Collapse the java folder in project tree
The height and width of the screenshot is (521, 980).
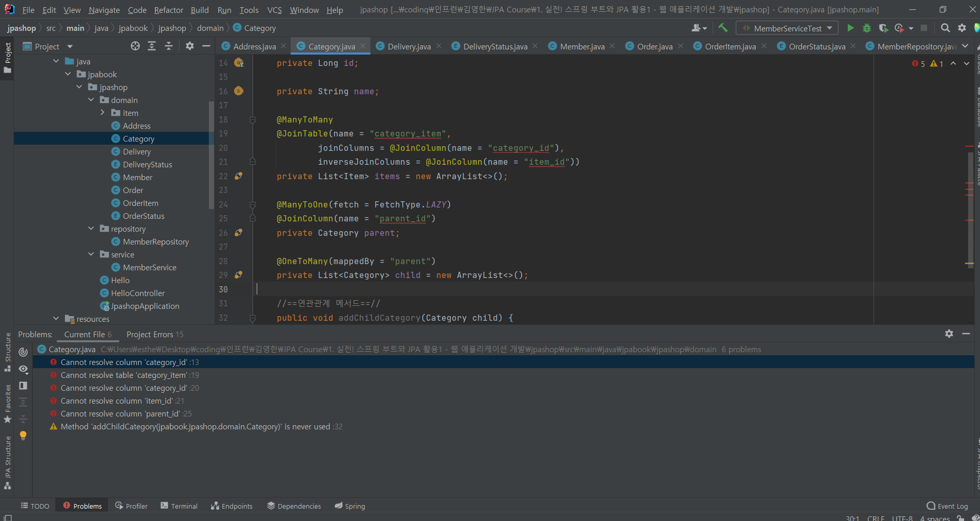(56, 61)
